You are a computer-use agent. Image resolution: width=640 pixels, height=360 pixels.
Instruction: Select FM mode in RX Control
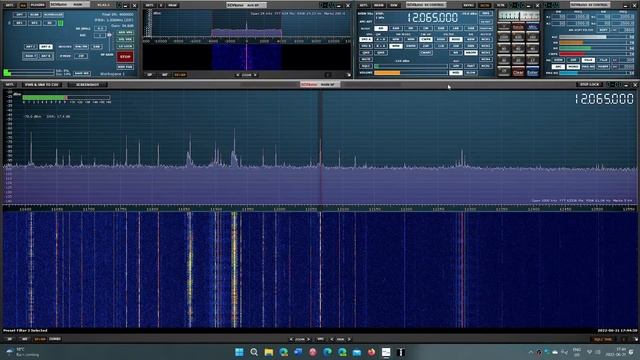(x=411, y=29)
